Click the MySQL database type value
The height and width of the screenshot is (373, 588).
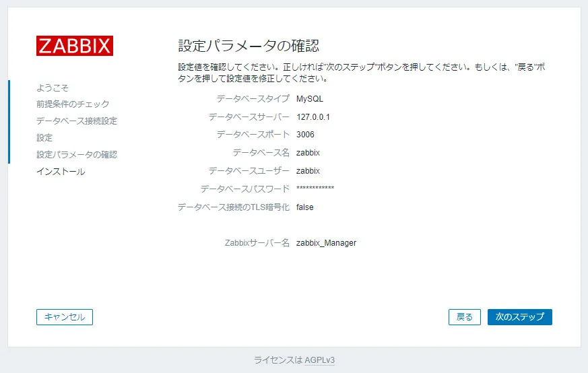pos(310,98)
